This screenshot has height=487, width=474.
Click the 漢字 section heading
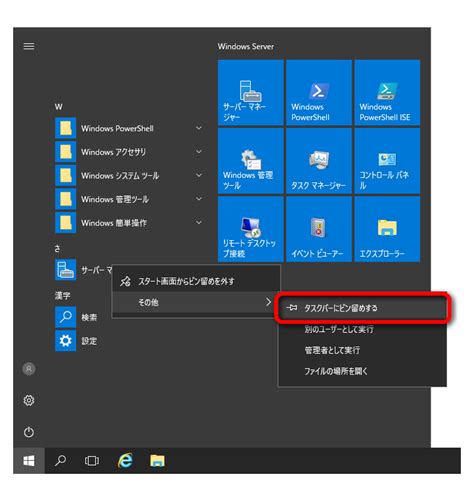(x=62, y=296)
